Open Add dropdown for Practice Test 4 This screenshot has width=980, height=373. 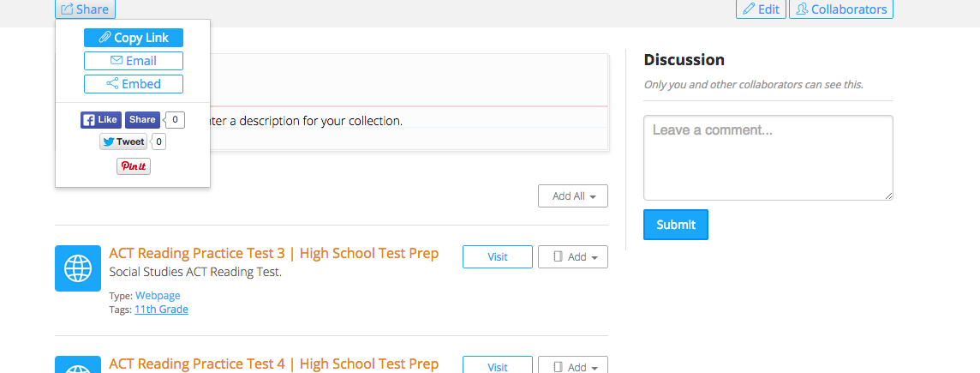click(573, 367)
